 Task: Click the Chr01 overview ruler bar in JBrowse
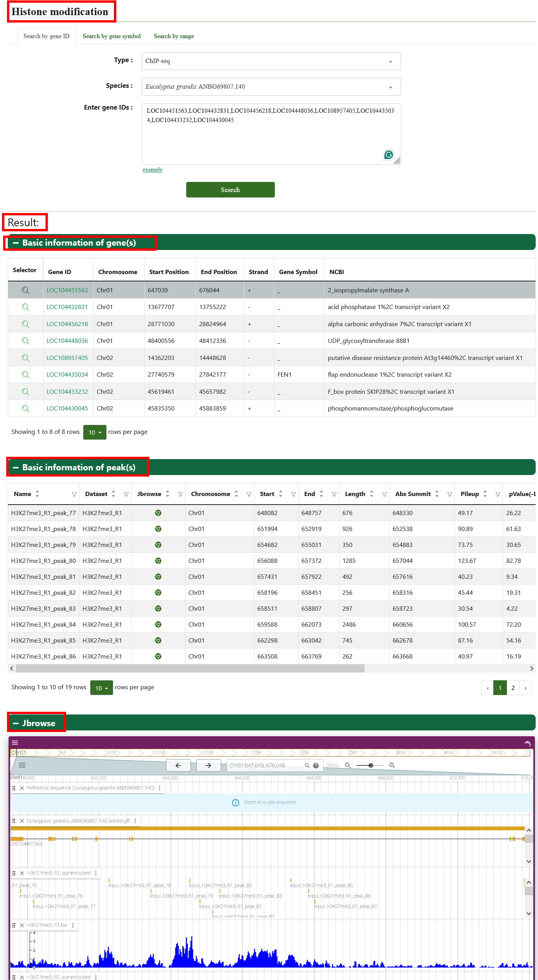coord(270,753)
